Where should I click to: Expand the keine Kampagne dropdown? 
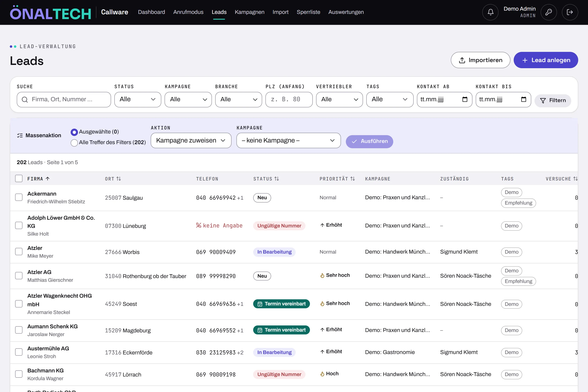point(288,140)
